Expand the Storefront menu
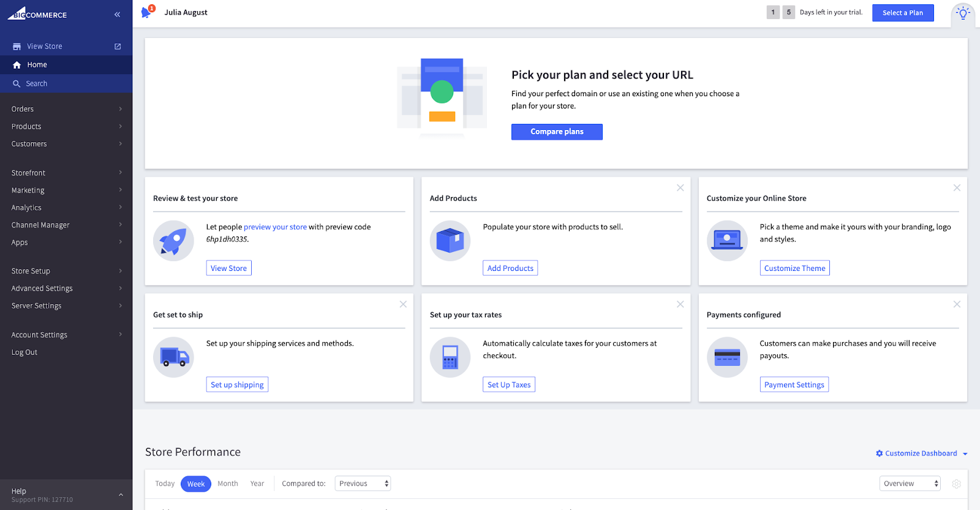Screen dimensions: 980x510 [66, 173]
